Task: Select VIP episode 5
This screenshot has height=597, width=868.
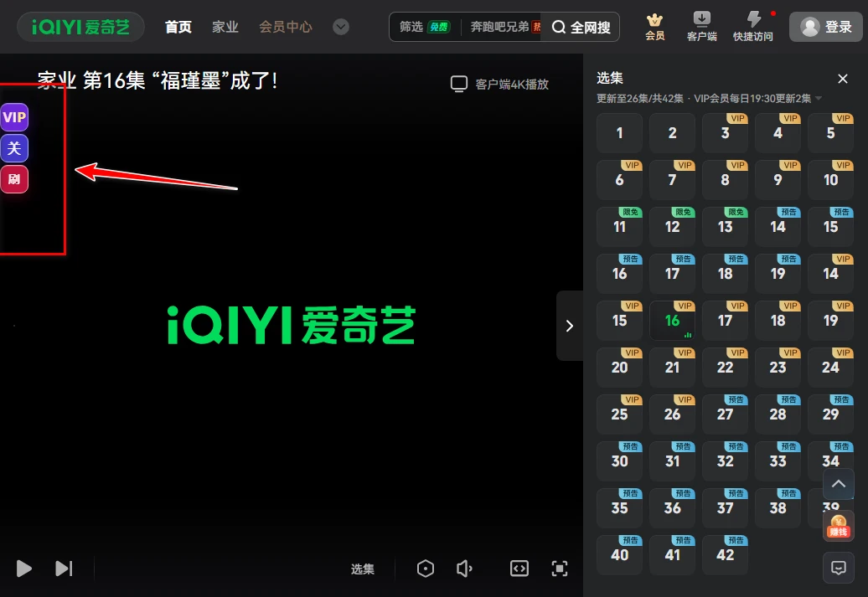Action: click(830, 133)
